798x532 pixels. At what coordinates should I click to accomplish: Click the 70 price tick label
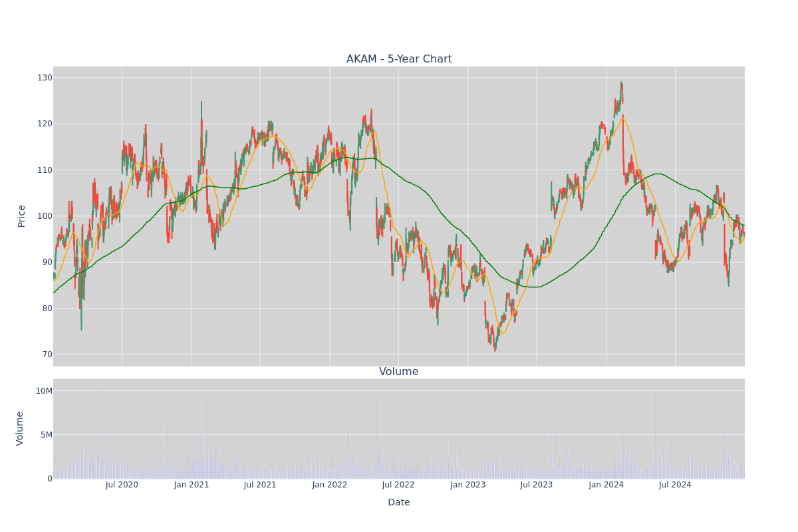47,354
